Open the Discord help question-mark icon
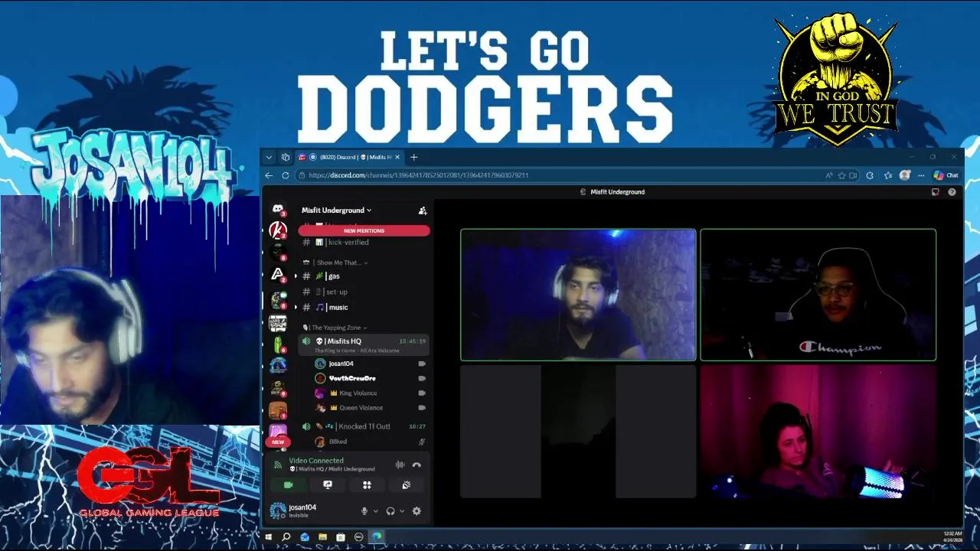Image resolution: width=980 pixels, height=551 pixels. click(x=952, y=192)
